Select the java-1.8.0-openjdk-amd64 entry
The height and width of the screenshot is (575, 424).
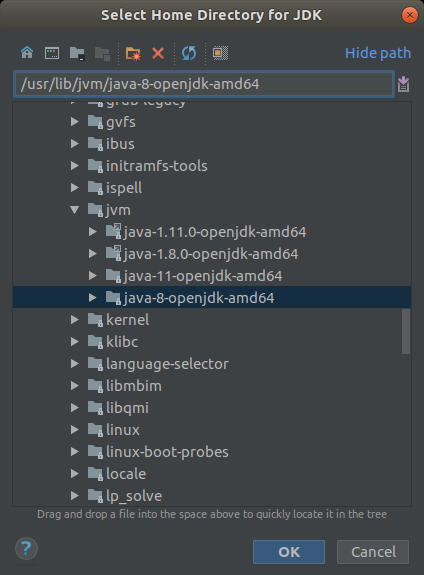pos(211,254)
